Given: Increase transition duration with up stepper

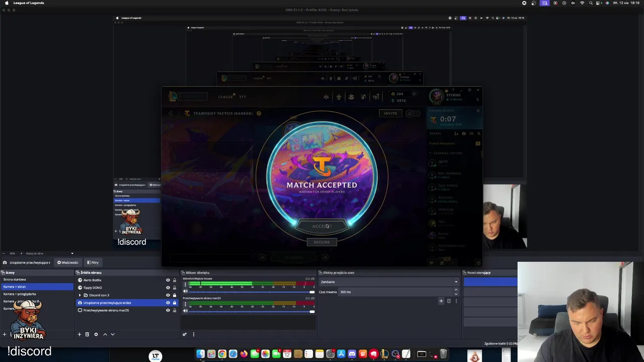Looking at the screenshot, I should [x=456, y=290].
